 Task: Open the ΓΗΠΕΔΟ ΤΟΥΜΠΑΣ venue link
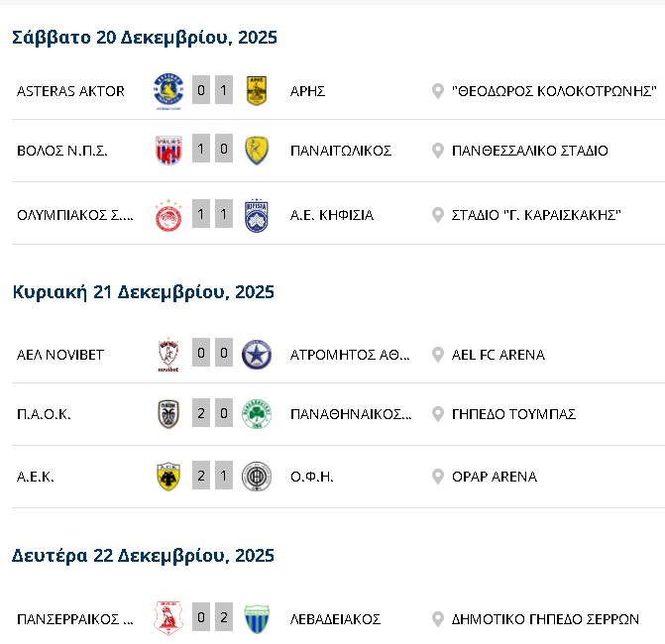coord(513,414)
